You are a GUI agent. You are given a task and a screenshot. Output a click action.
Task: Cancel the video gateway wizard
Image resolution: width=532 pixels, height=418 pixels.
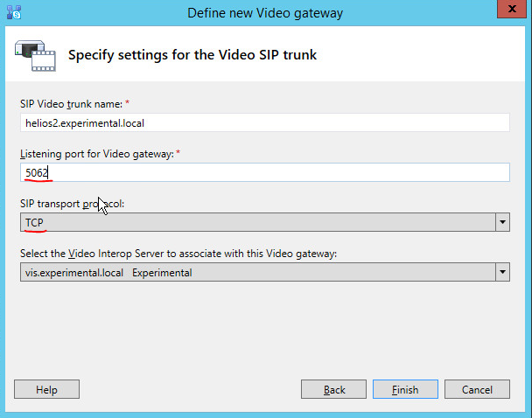click(x=477, y=389)
